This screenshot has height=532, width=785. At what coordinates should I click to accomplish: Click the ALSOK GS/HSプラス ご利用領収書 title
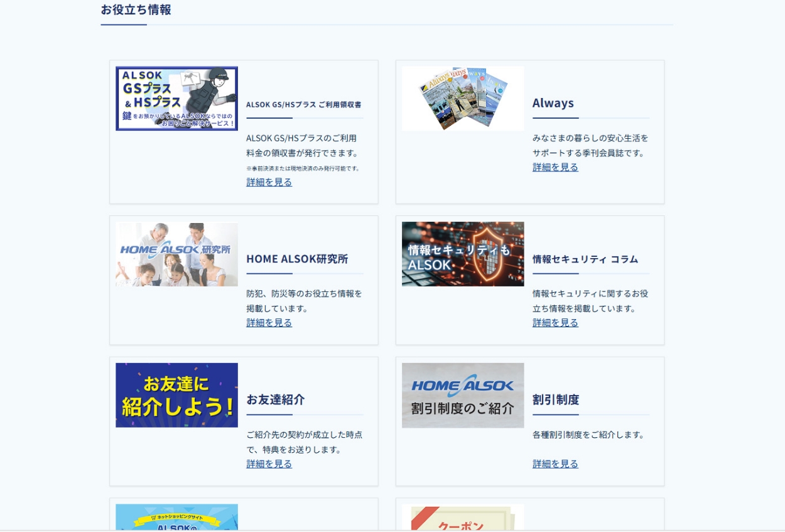304,105
